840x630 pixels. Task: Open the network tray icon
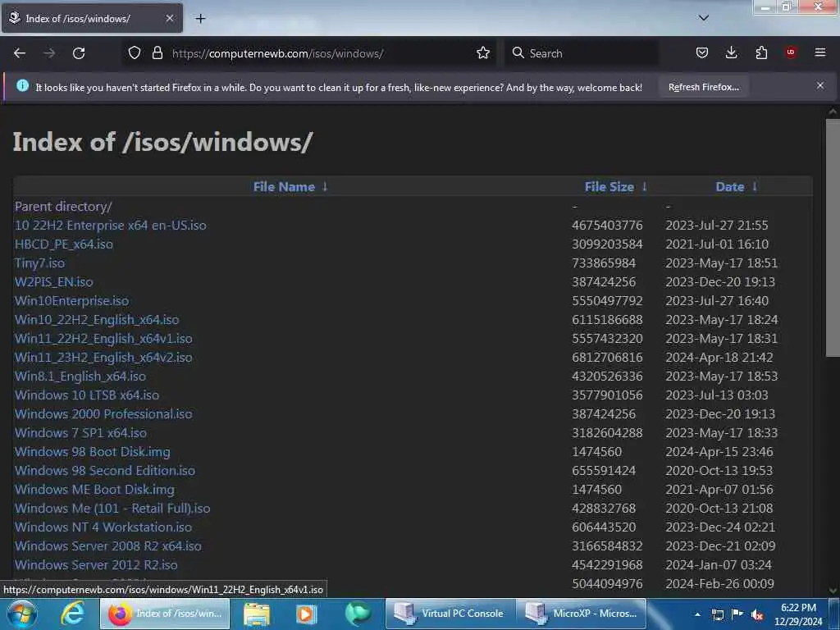[x=717, y=615]
